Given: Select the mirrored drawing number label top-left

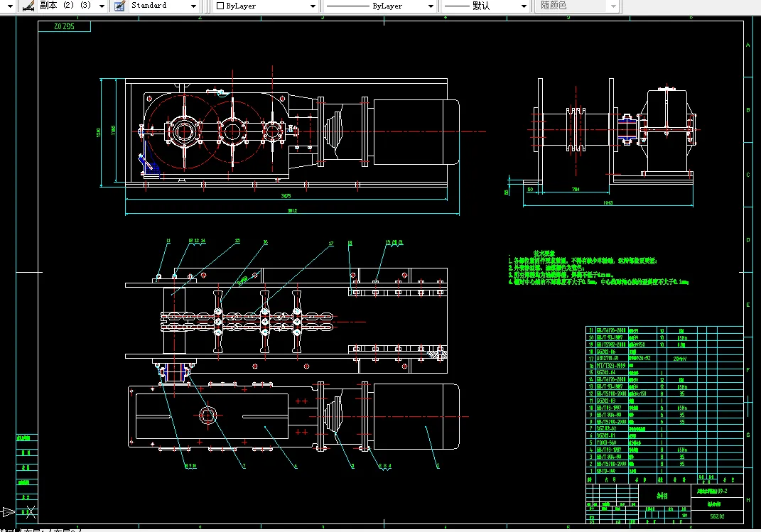Looking at the screenshot, I should [64, 27].
